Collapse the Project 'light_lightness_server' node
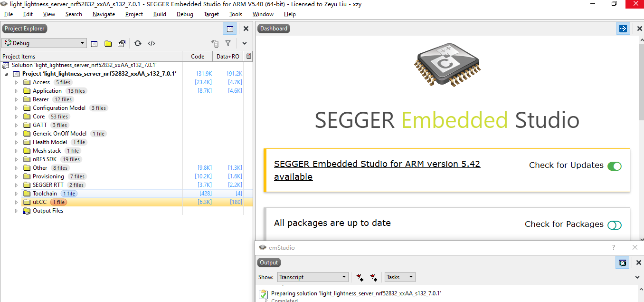This screenshot has width=644, height=302. pos(7,74)
